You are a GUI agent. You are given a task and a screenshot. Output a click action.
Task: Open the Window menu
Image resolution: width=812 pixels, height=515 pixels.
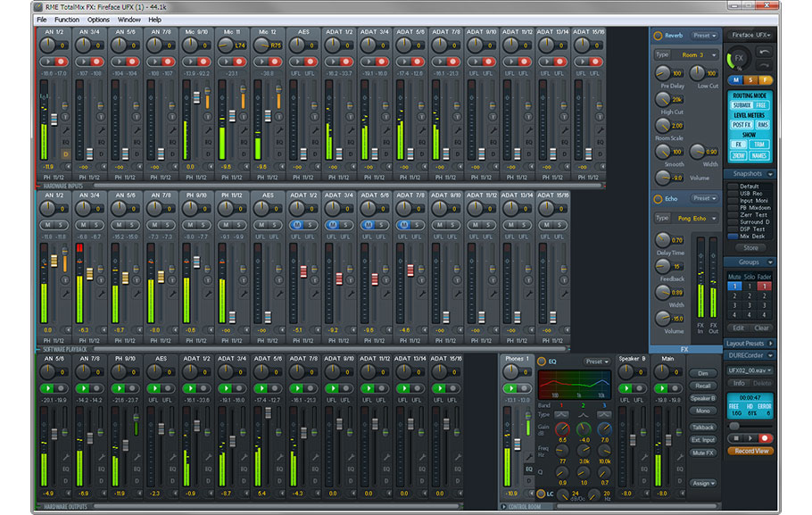click(129, 20)
